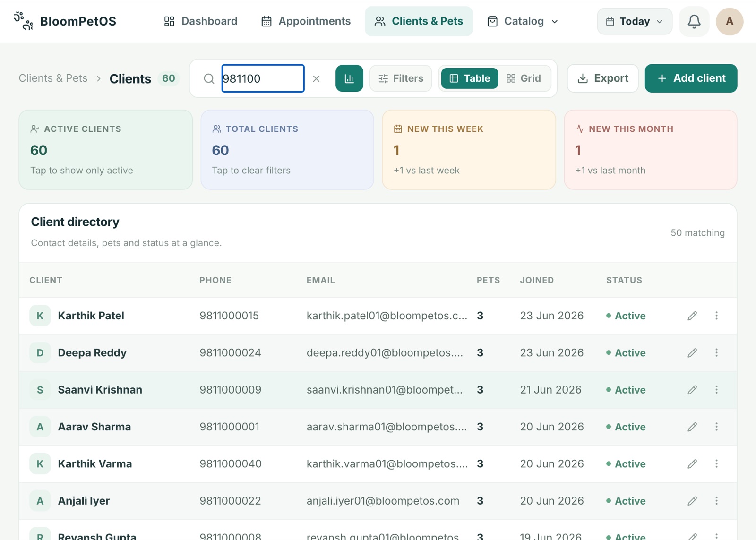Click the Add client button
This screenshot has width=756, height=540.
(691, 78)
